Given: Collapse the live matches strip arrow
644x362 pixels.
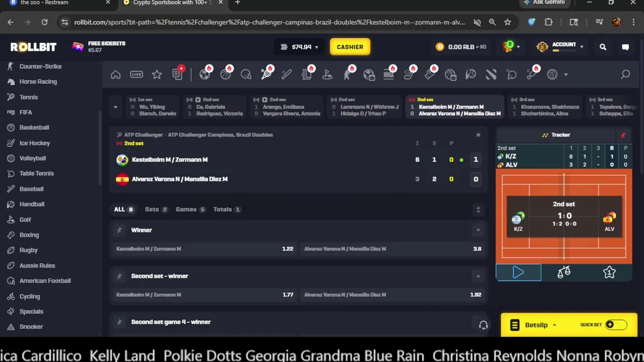Looking at the screenshot, I should pos(115,107).
